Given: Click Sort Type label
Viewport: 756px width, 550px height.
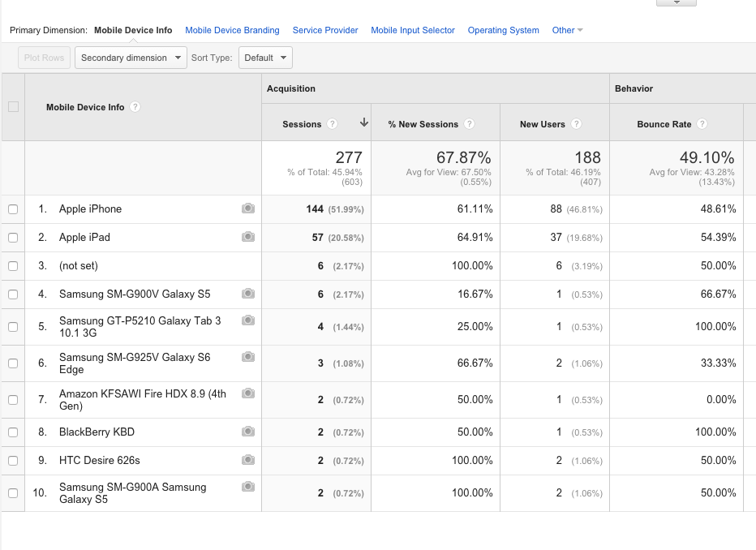Looking at the screenshot, I should point(212,58).
